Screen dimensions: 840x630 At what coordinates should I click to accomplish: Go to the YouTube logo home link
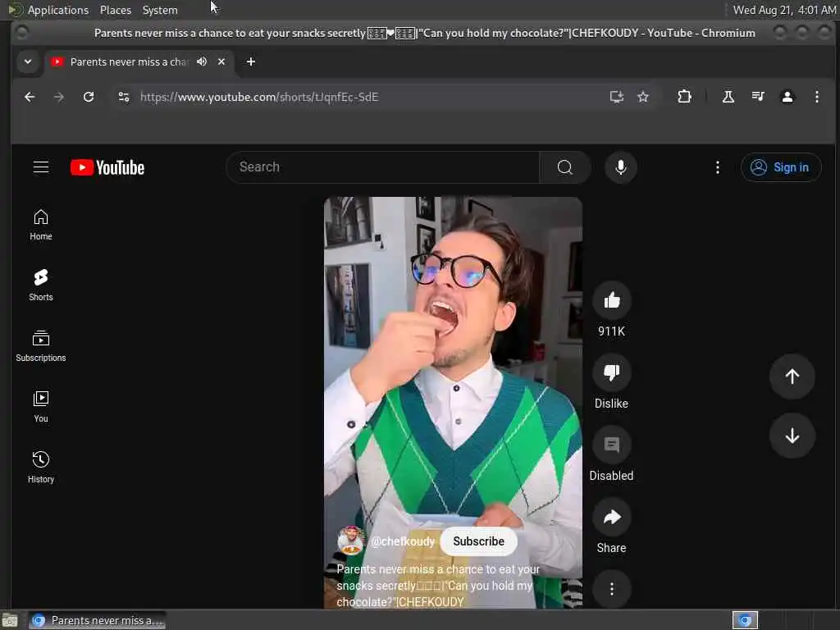point(107,167)
